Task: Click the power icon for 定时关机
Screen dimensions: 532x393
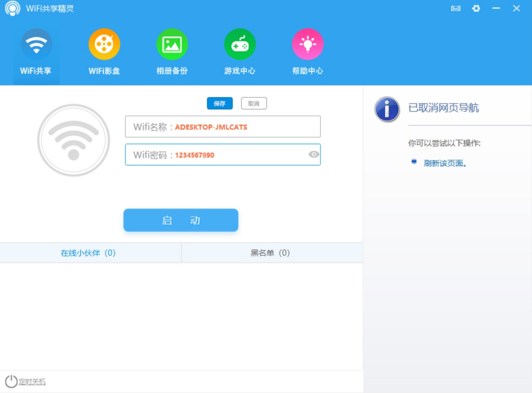Action: pos(11,381)
